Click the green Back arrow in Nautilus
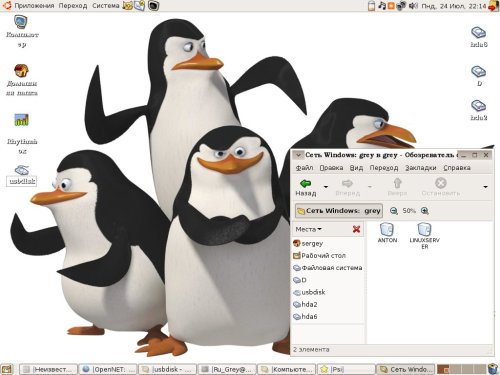Image resolution: width=500 pixels, height=375 pixels. [305, 183]
